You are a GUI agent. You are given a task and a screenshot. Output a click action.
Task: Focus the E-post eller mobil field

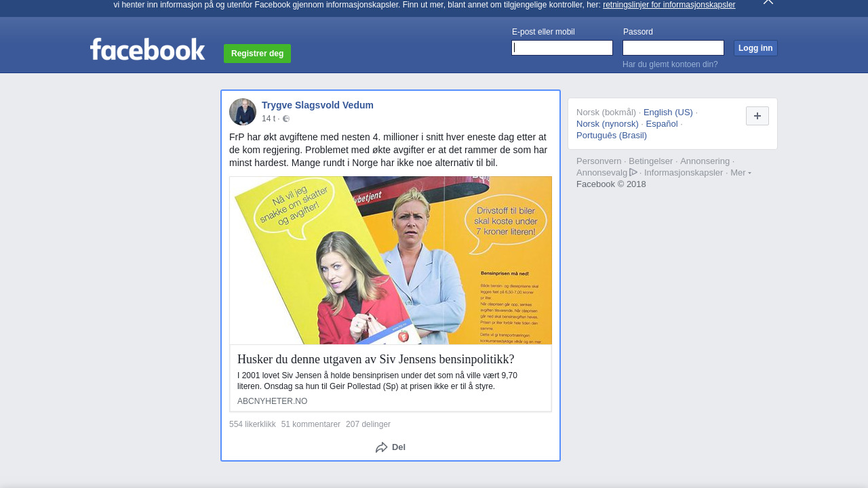tap(562, 47)
